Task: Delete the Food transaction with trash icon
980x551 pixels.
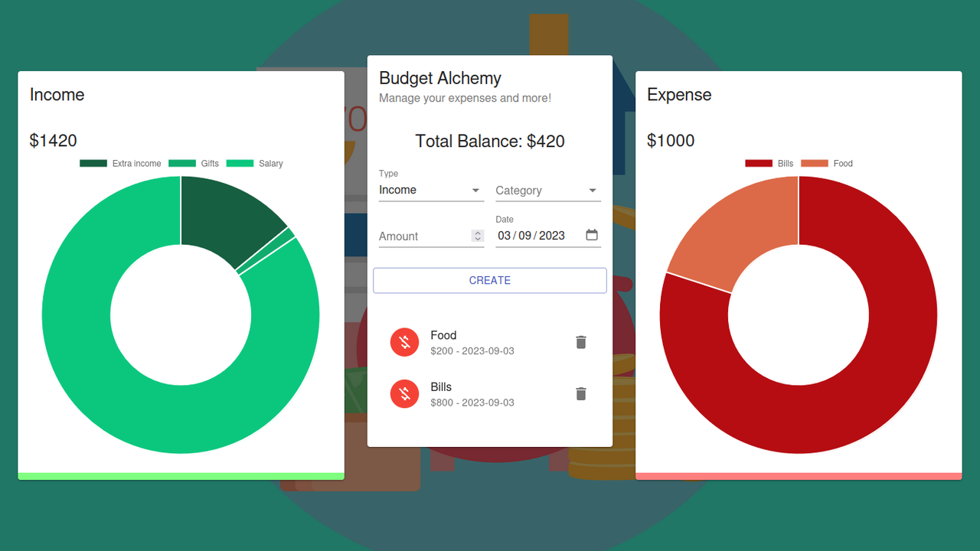Action: [581, 342]
